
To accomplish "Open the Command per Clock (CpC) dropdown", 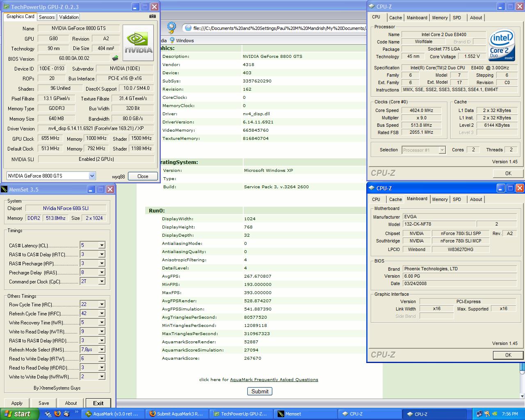I will (102, 281).
